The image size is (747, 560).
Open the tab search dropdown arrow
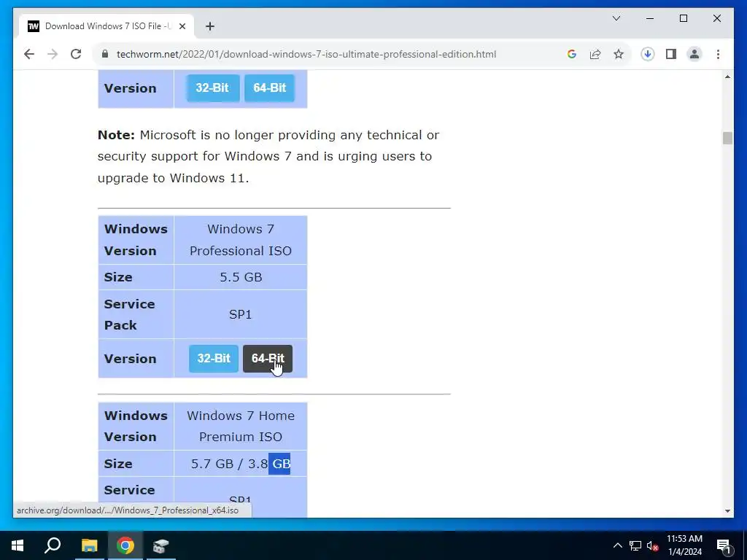616,18
